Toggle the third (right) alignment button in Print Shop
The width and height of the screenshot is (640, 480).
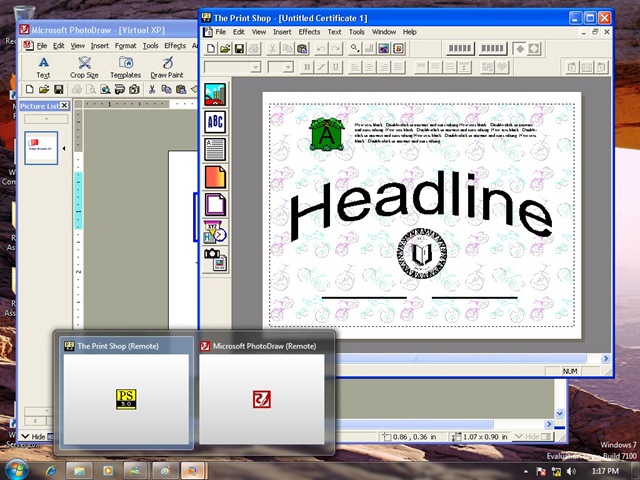384,67
